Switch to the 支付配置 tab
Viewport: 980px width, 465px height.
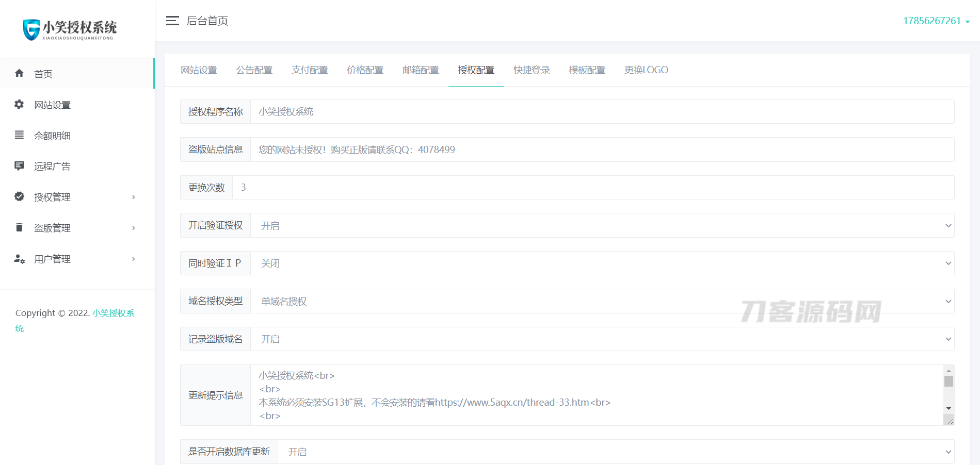point(310,70)
